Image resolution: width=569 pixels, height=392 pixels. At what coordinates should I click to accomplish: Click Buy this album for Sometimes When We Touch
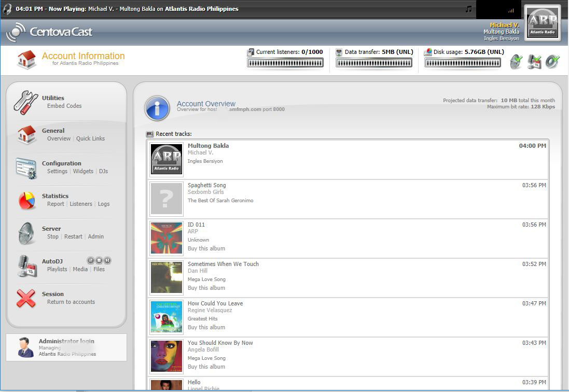pyautogui.click(x=206, y=288)
